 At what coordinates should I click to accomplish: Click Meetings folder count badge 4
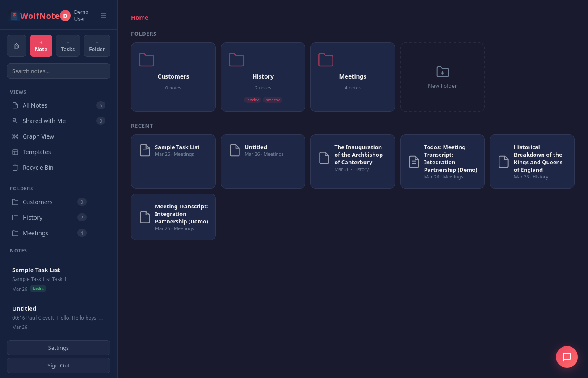click(82, 233)
